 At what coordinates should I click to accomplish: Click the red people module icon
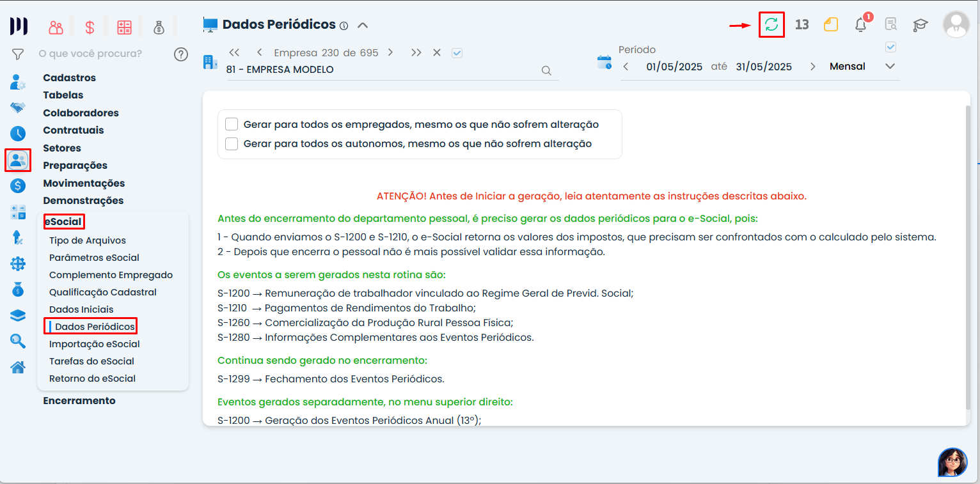tap(56, 27)
